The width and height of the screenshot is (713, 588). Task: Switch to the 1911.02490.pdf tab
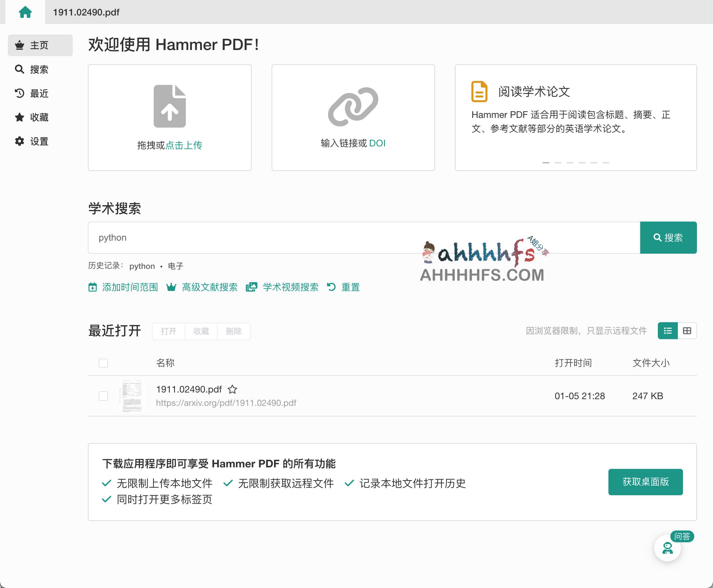(x=86, y=12)
